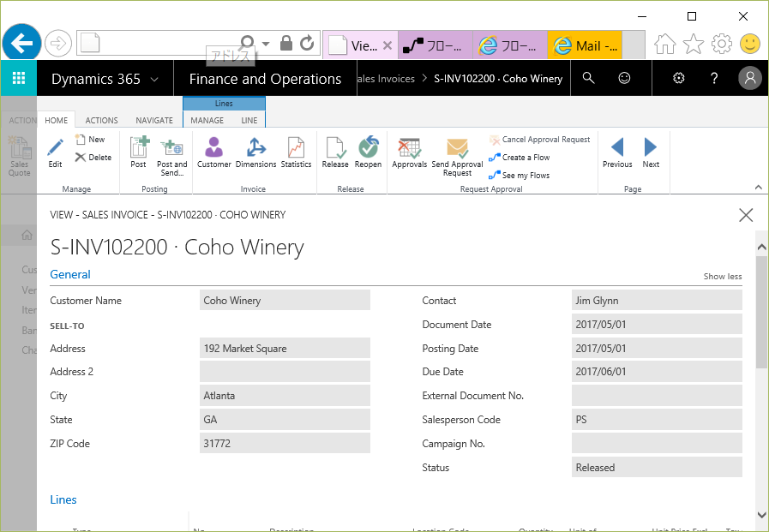
Task: View invoice Statistics
Action: (x=296, y=152)
